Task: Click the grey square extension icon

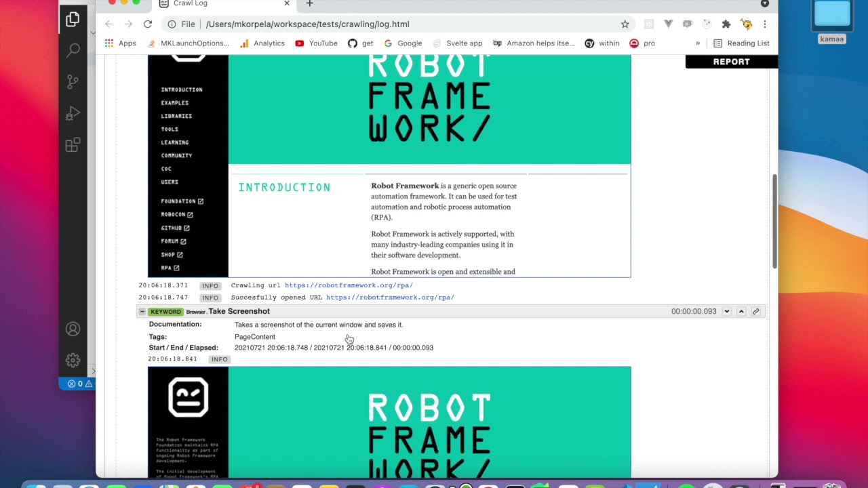Action: (649, 24)
